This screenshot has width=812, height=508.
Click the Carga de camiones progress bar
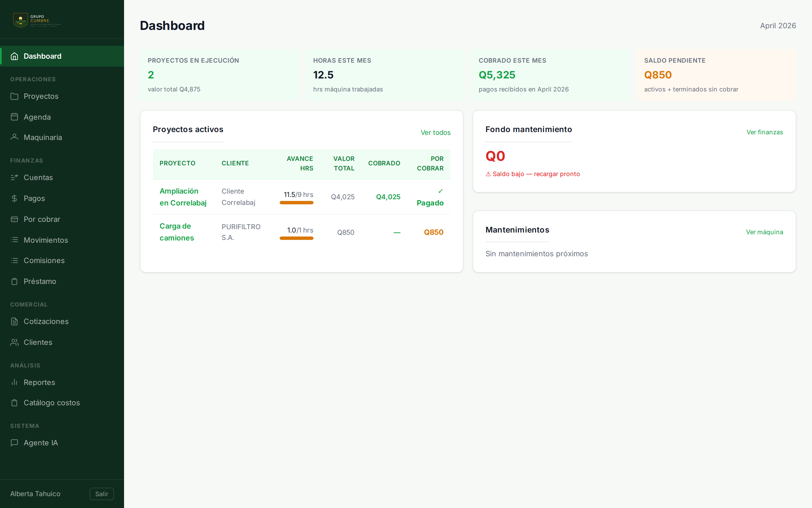pos(296,238)
